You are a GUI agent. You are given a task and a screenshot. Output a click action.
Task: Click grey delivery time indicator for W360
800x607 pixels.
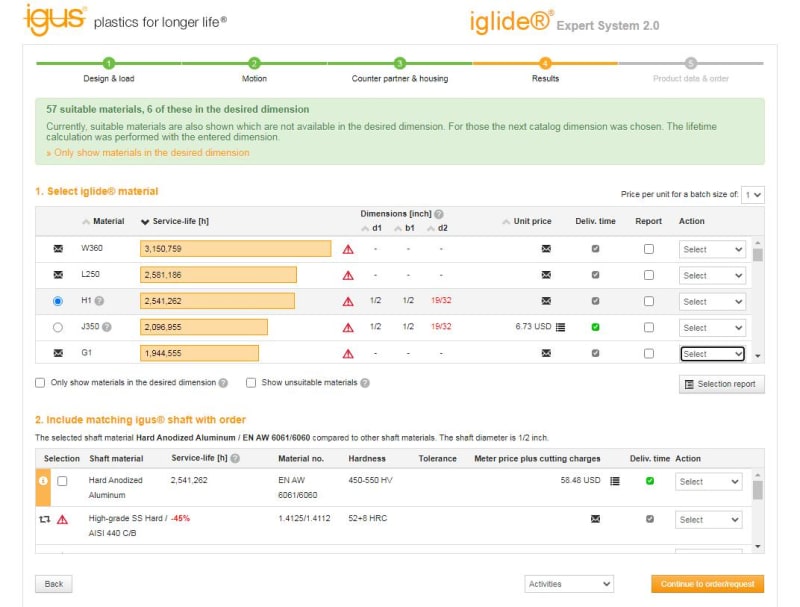pos(595,249)
